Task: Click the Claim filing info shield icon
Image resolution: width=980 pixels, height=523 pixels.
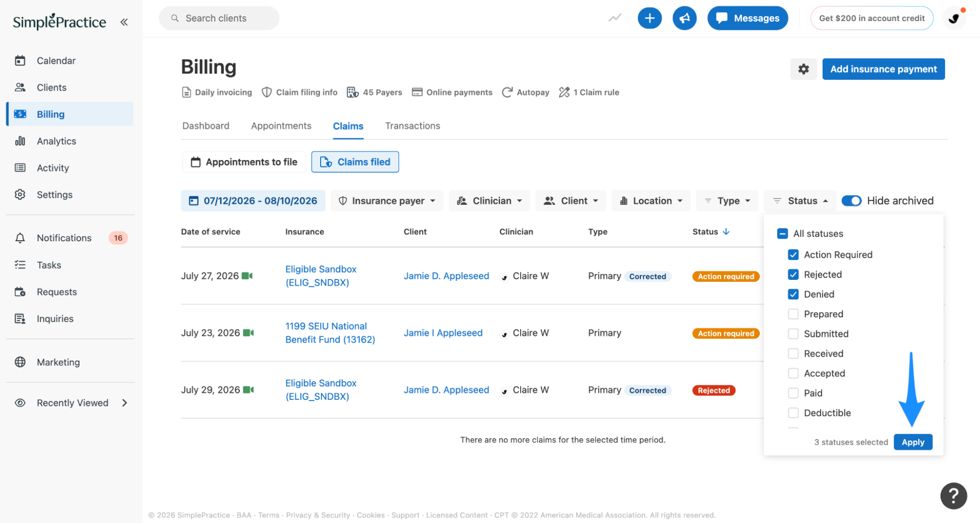Action: (x=267, y=92)
